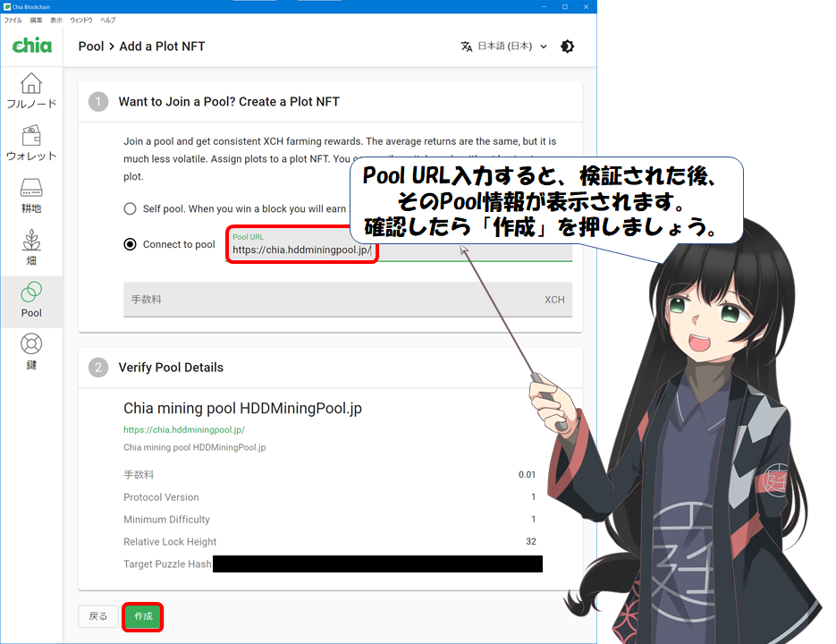Minimize the Chia Blockchain window
The width and height of the screenshot is (836, 644).
544,7
